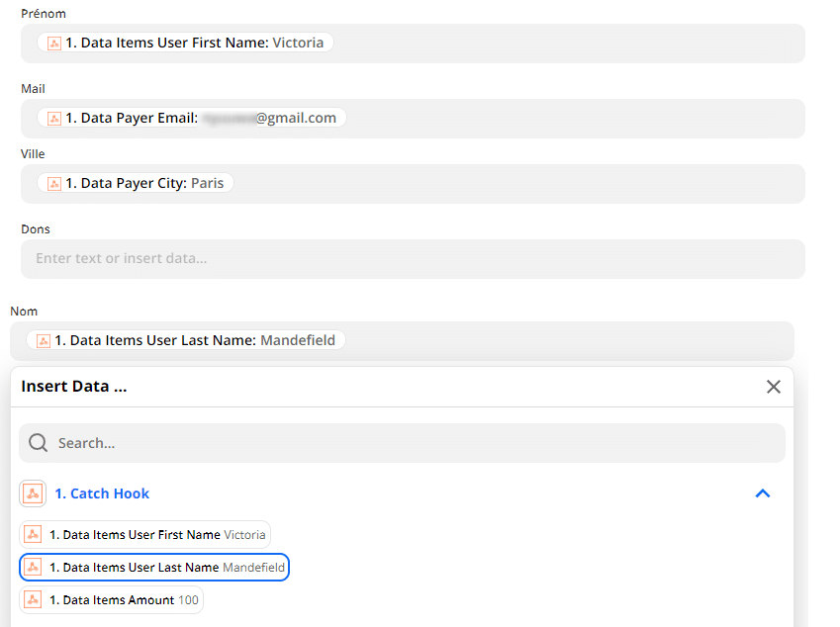The image size is (840, 627).
Task: Collapse the Catch Hook section chevron
Action: click(762, 493)
